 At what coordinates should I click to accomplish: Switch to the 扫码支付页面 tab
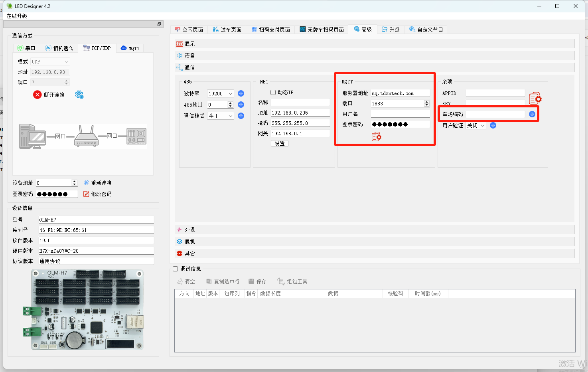click(x=271, y=30)
